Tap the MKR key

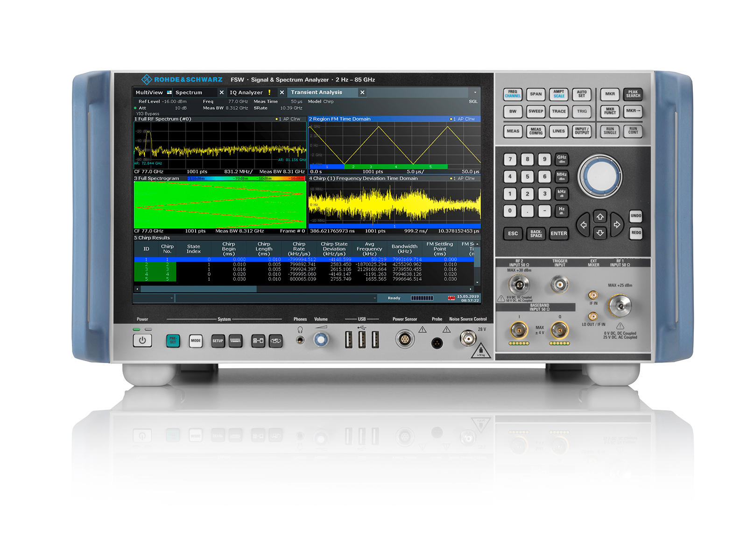[610, 94]
